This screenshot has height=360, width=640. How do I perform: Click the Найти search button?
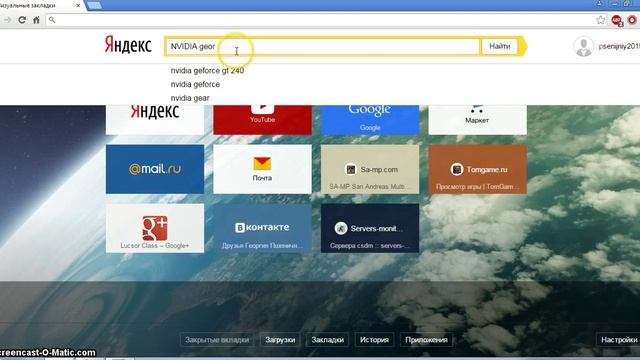click(x=500, y=46)
